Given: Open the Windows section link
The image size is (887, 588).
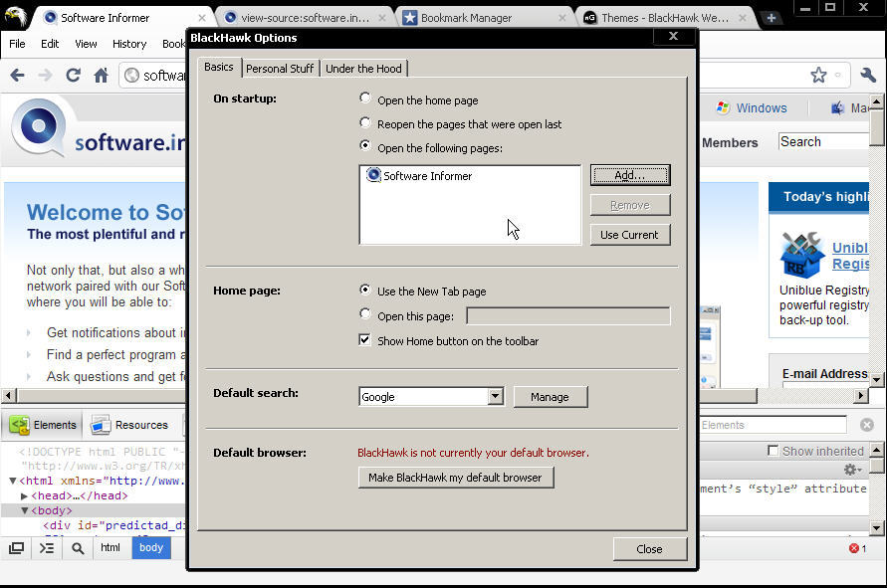Looking at the screenshot, I should (x=762, y=108).
